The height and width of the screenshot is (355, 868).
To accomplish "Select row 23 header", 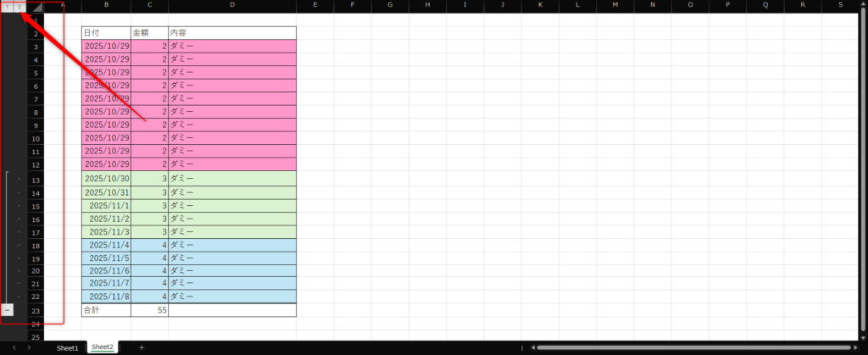I will pyautogui.click(x=36, y=310).
